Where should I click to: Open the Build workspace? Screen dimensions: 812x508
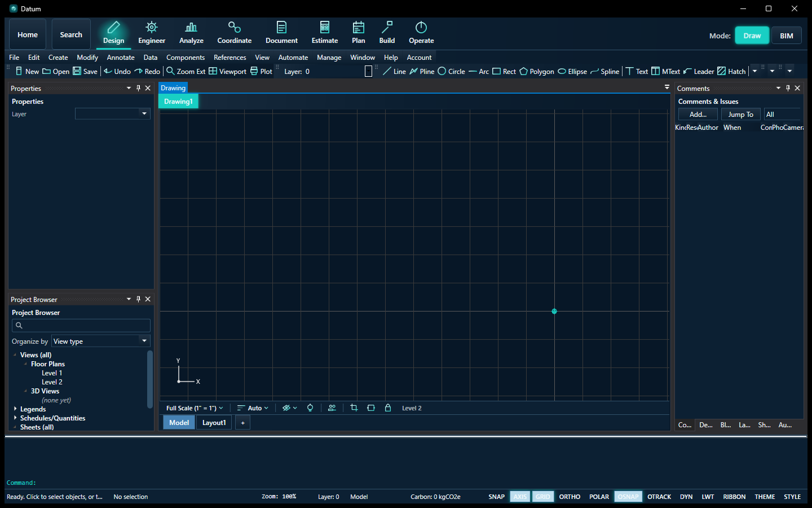387,33
